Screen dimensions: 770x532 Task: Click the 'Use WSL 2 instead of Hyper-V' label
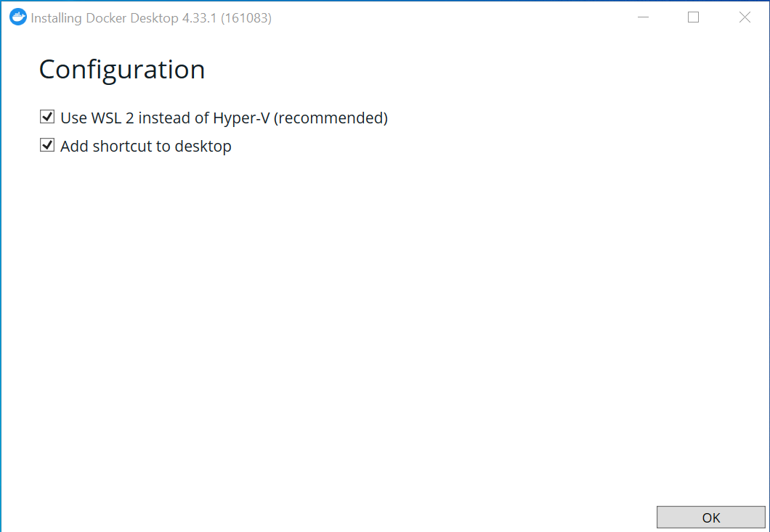pyautogui.click(x=224, y=118)
